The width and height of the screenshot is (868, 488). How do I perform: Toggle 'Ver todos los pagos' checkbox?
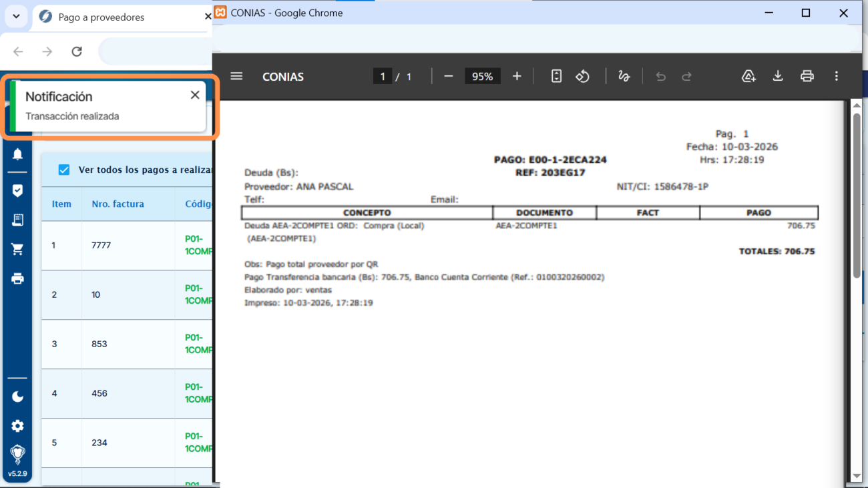[64, 170]
